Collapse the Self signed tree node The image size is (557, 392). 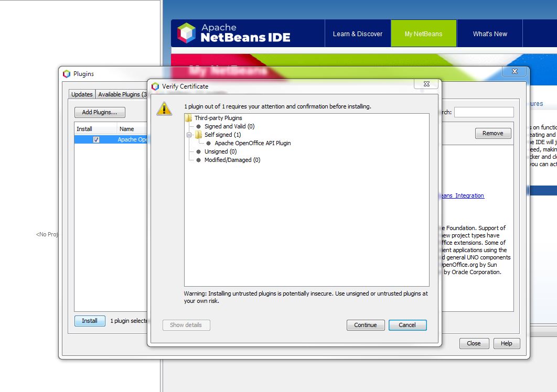coord(189,135)
